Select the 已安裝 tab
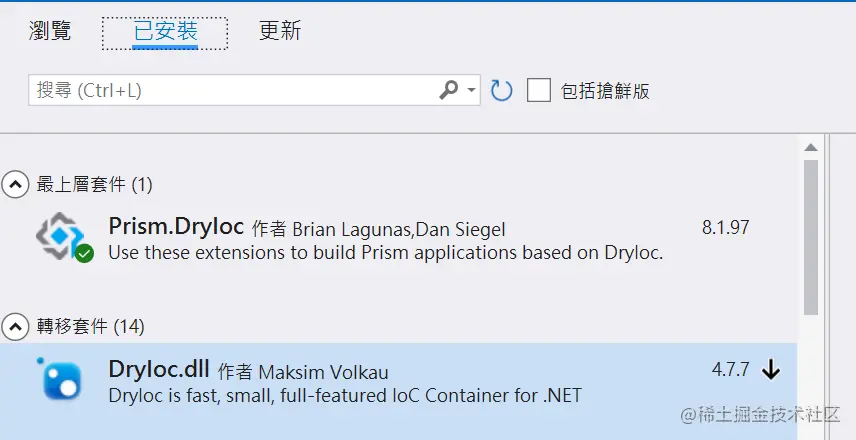856x440 pixels. pos(165,32)
